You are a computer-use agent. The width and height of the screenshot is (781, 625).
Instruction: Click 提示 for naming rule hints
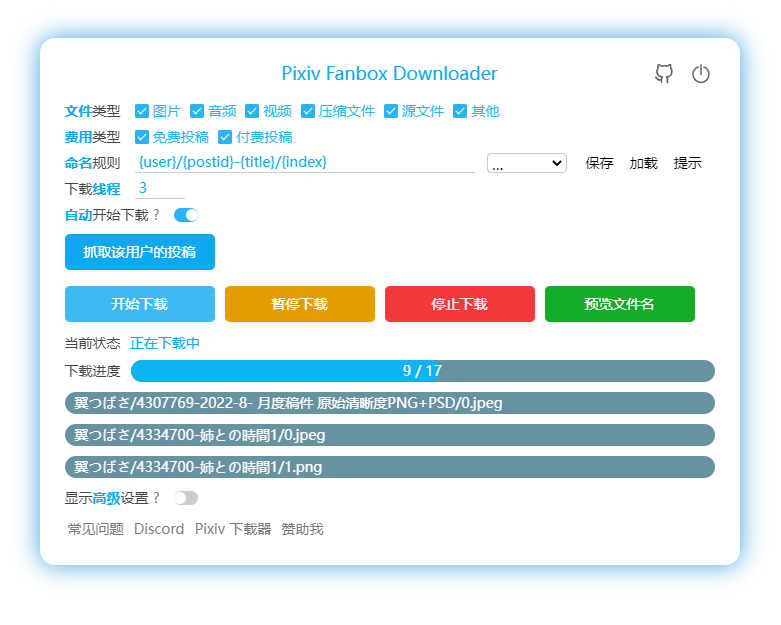pos(688,163)
